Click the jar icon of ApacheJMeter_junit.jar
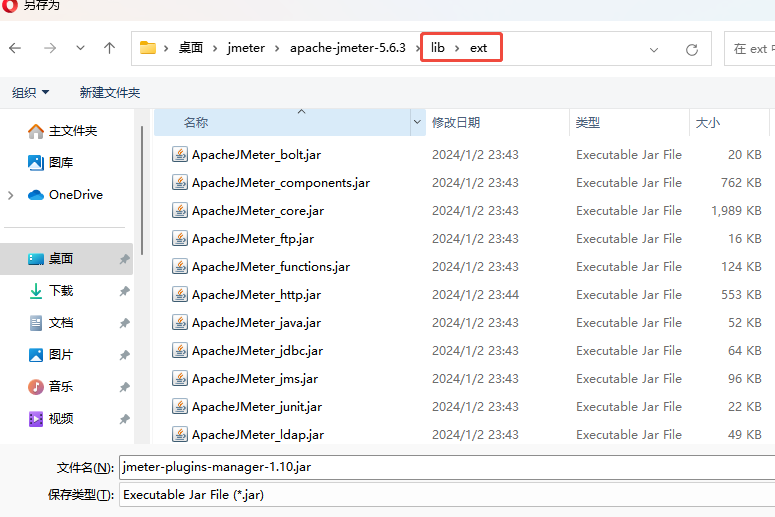 [179, 407]
